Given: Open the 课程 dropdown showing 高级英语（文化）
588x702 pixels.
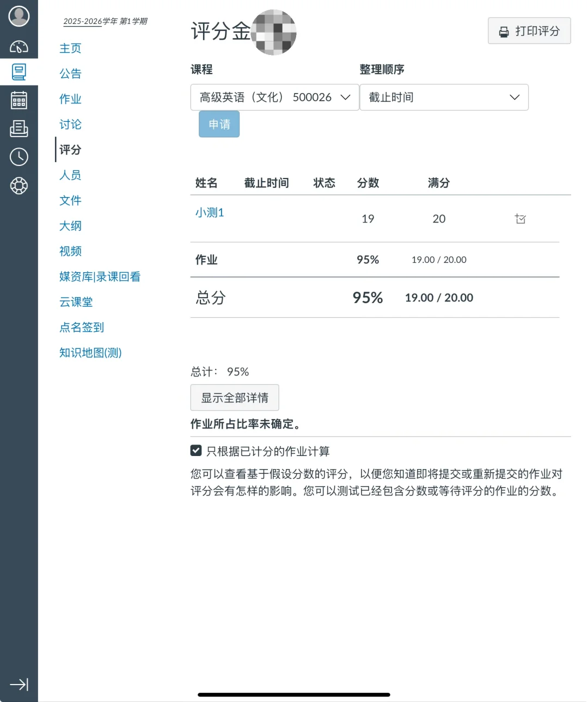Looking at the screenshot, I should (274, 97).
